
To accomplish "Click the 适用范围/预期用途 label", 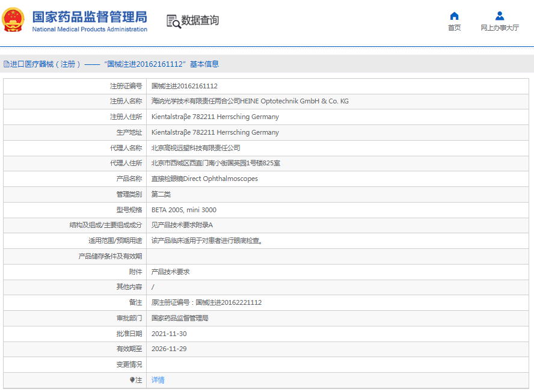I will 115,240.
